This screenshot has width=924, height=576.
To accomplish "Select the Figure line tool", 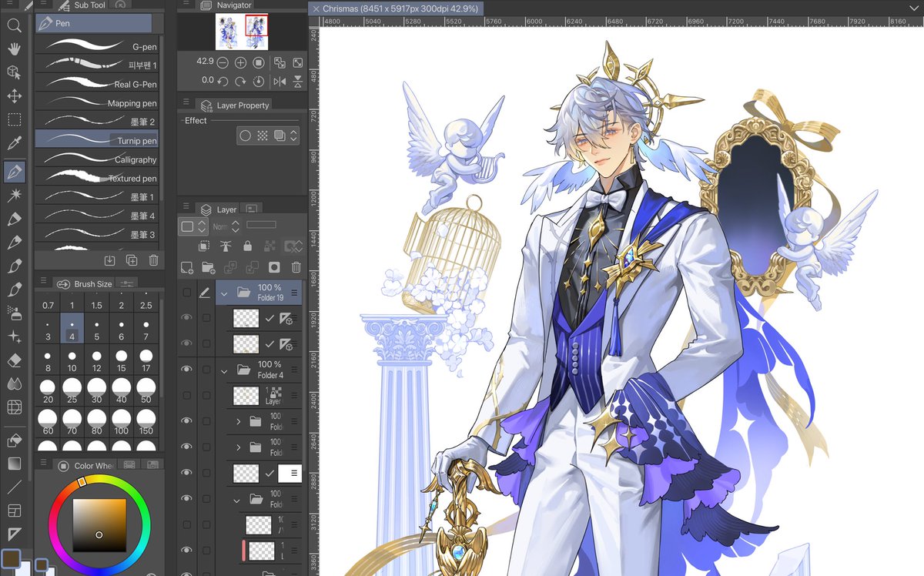I will click(x=14, y=487).
